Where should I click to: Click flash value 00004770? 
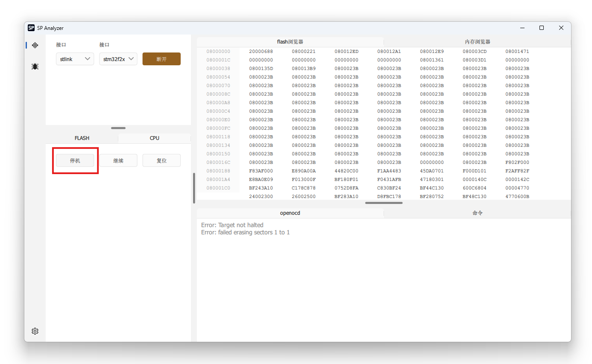(517, 188)
